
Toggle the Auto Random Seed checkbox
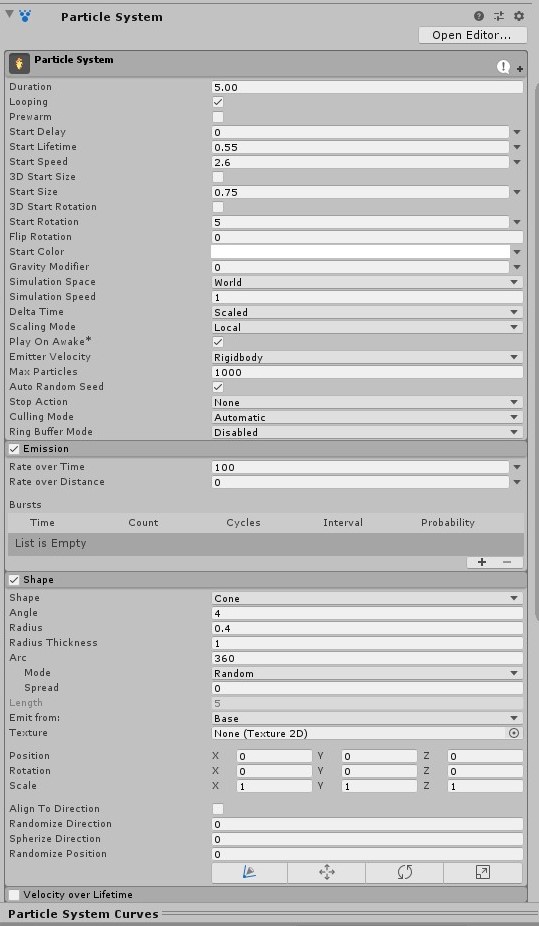(x=218, y=387)
